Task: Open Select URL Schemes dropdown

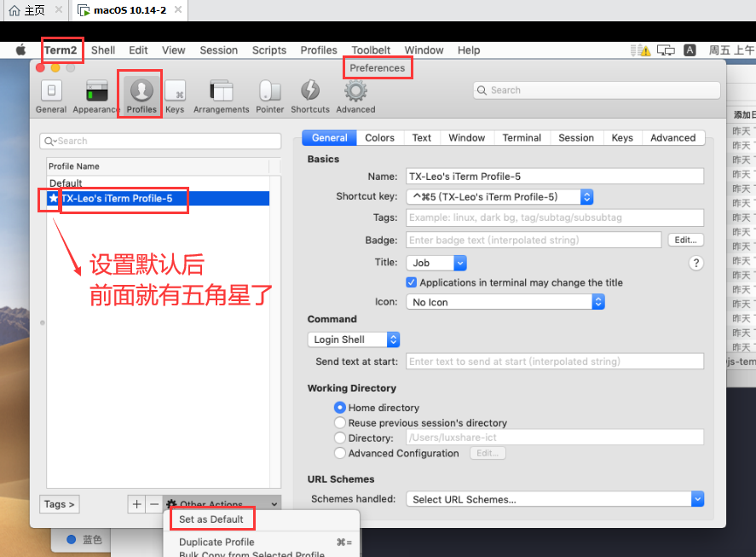Action: [555, 499]
